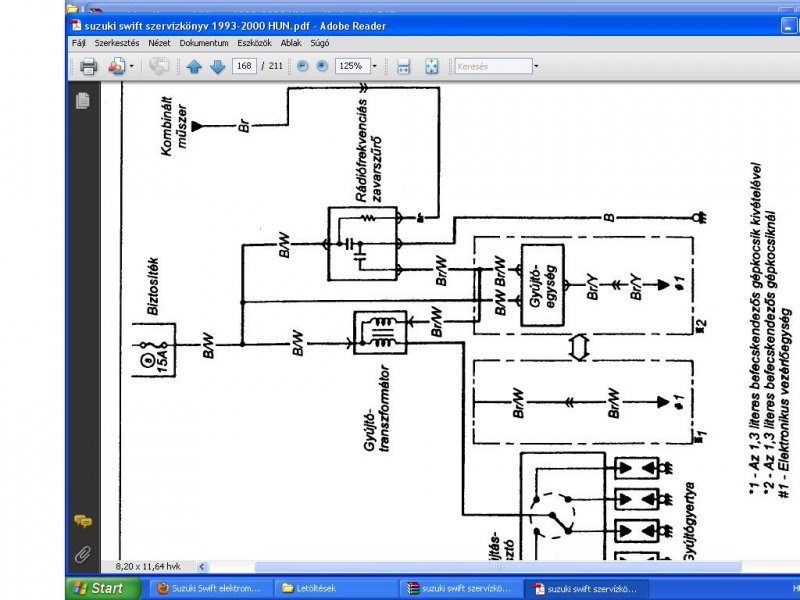The image size is (800, 600).
Task: Click the Print icon in the toolbar
Action: tap(88, 66)
